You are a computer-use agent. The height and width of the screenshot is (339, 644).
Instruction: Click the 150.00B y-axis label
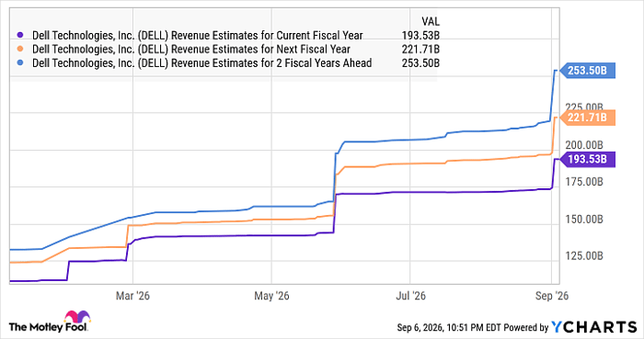(584, 219)
